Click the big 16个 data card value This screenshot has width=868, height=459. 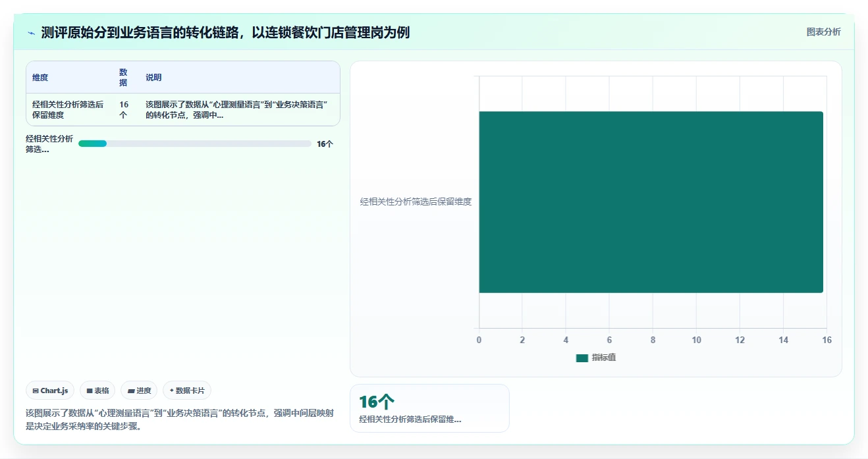point(377,402)
